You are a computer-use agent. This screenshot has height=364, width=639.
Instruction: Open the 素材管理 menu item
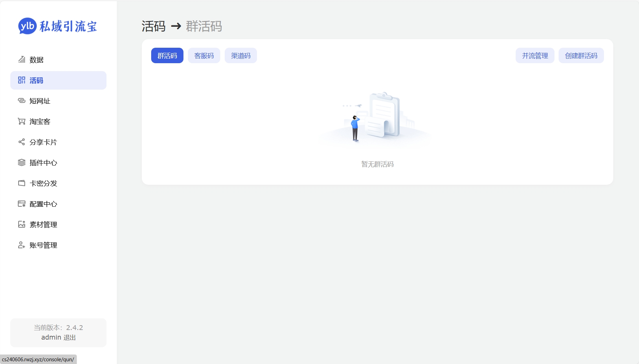pyautogui.click(x=43, y=225)
